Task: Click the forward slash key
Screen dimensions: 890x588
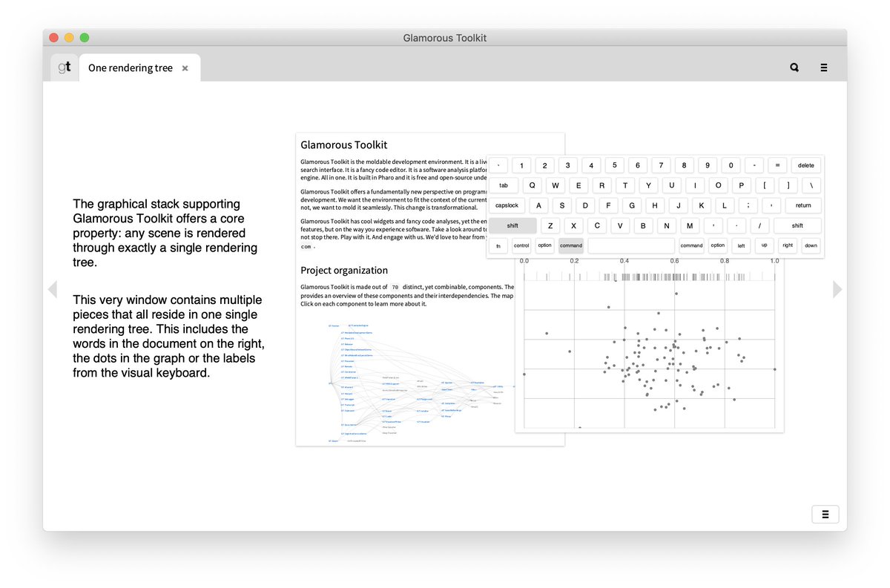Action: coord(759,225)
